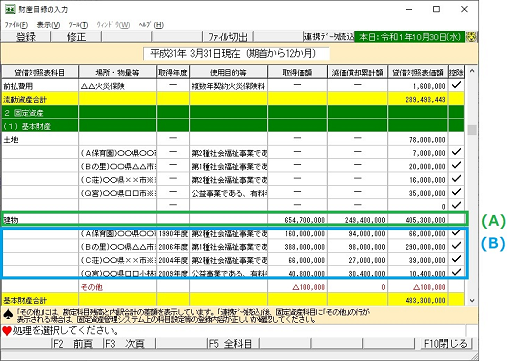
Task: Click the scrollbar down arrow of the table
Action: [472, 301]
